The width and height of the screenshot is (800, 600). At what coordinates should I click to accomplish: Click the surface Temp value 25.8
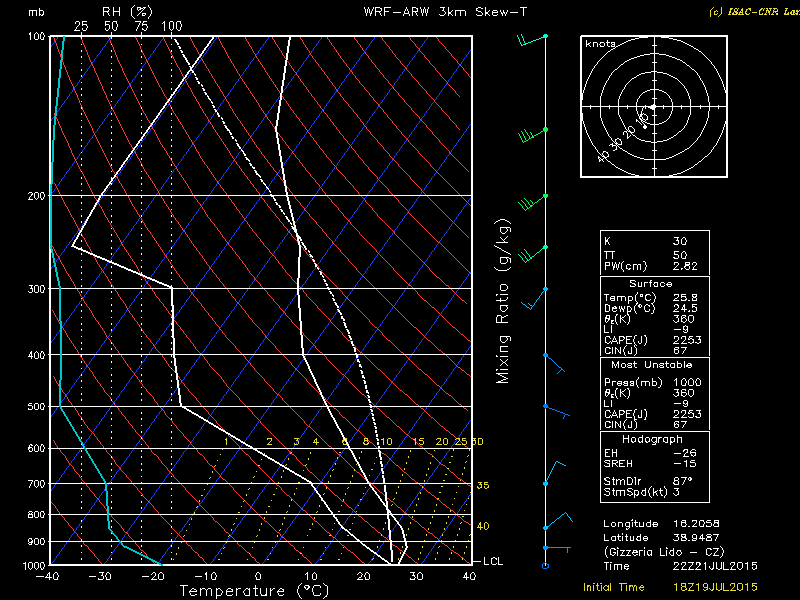[x=686, y=297]
